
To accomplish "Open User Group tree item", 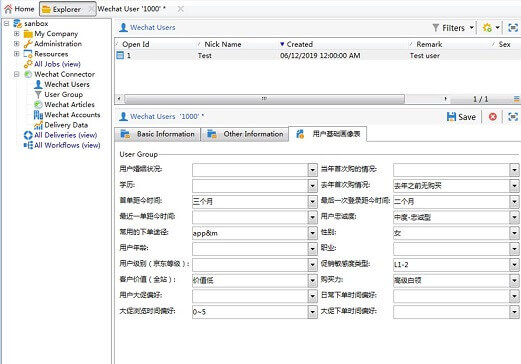I will click(63, 94).
